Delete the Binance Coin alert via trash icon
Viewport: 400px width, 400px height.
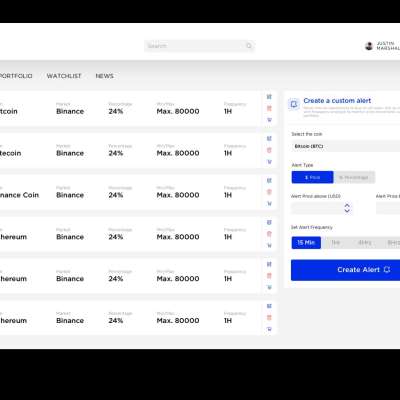(269, 192)
